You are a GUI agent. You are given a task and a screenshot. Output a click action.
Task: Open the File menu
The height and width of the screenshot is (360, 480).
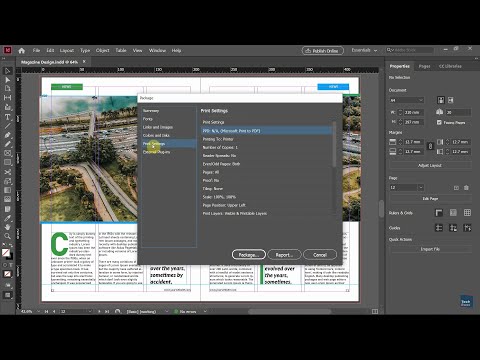coord(36,50)
